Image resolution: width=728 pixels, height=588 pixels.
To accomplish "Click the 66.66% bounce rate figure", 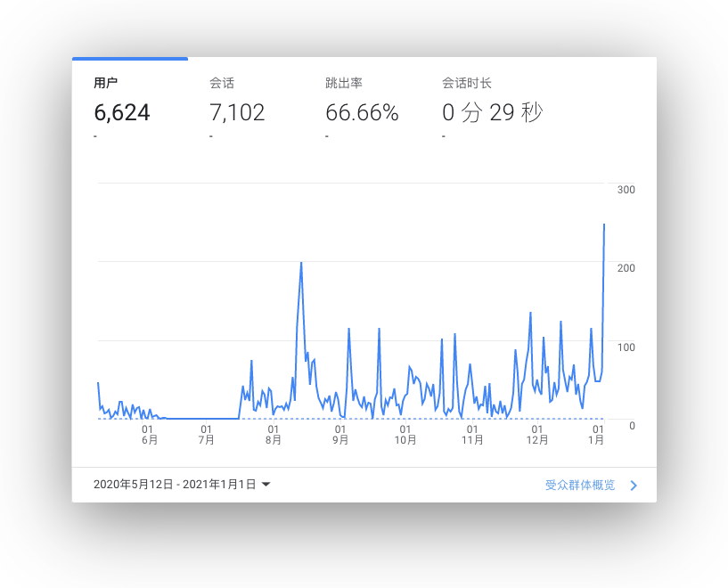I will coord(362,113).
